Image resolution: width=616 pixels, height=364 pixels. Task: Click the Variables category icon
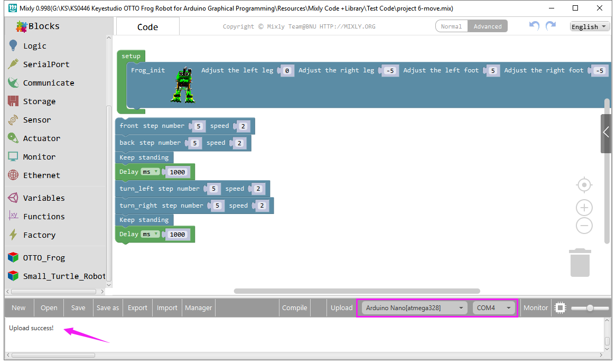point(13,198)
